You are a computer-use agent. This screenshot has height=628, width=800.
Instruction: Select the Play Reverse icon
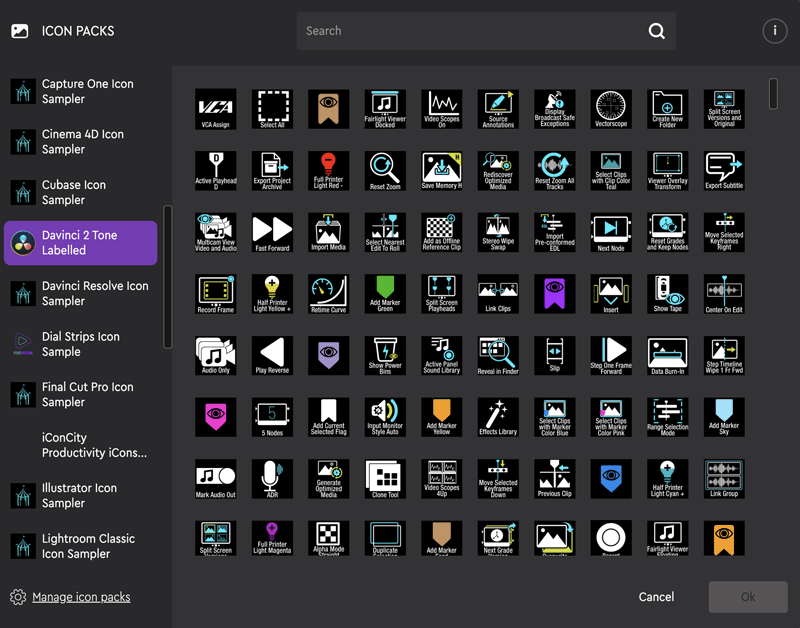click(x=272, y=356)
